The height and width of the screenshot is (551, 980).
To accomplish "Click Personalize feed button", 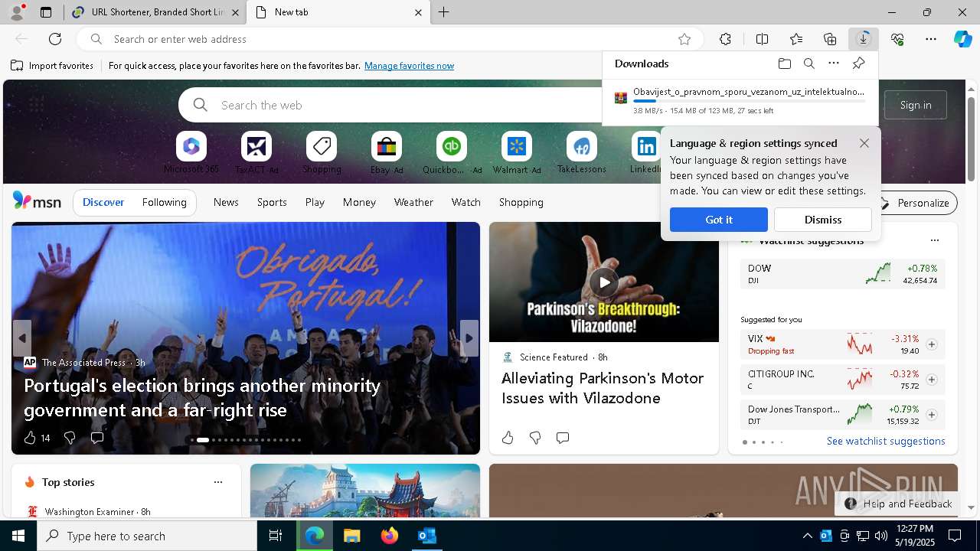I will (x=916, y=203).
